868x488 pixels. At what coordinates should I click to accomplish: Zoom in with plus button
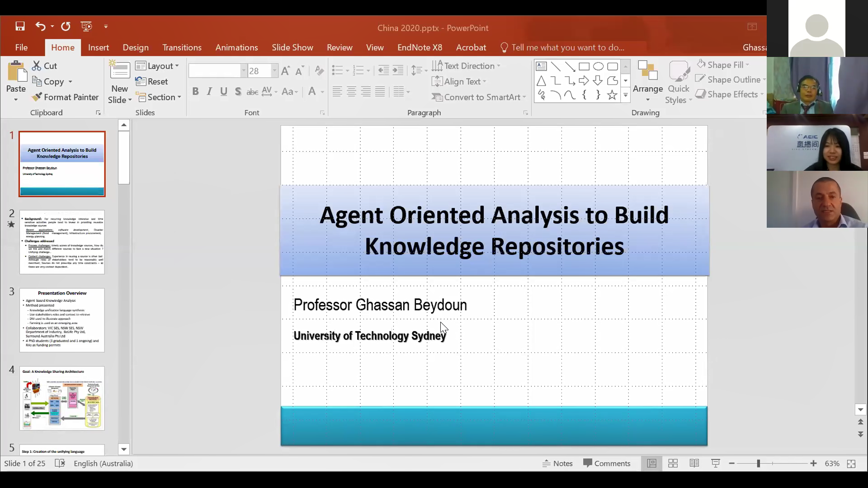click(x=813, y=463)
